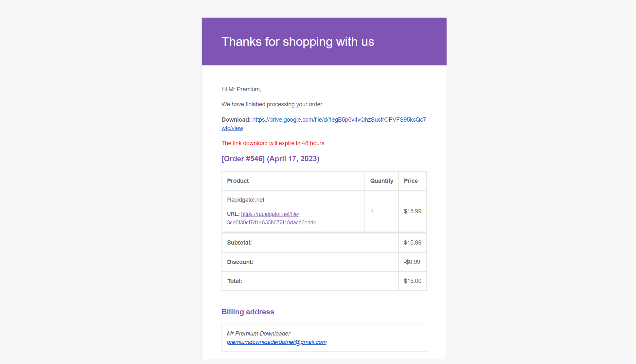Open the rapidgator.net file URL
This screenshot has height=364, width=636.
270,214
